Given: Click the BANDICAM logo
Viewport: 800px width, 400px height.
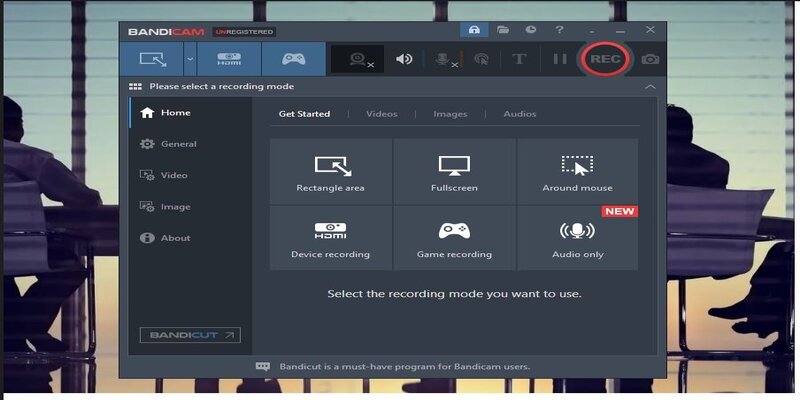Looking at the screenshot, I should coord(166,32).
